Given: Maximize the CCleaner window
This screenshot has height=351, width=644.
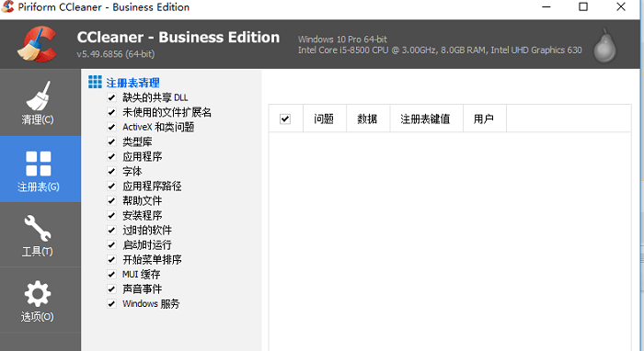Looking at the screenshot, I should 583,7.
